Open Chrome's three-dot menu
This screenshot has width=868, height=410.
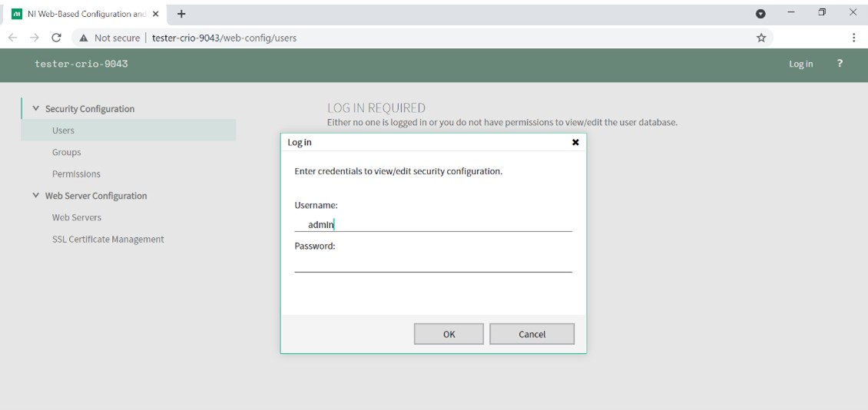pyautogui.click(x=853, y=38)
